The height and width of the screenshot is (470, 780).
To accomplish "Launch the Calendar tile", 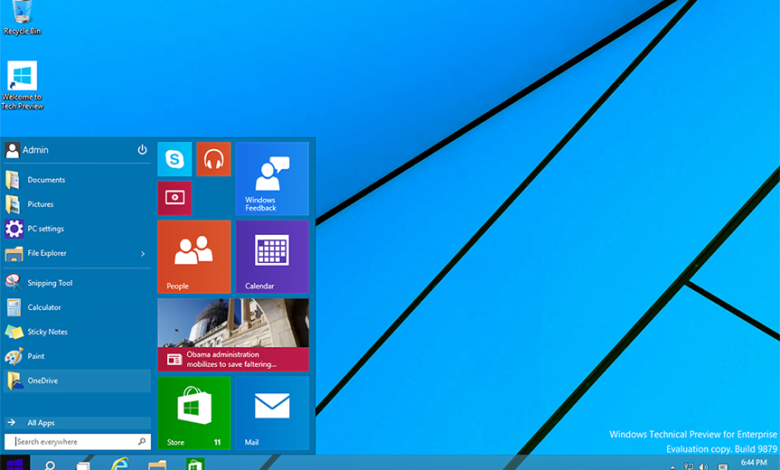I will [x=271, y=257].
